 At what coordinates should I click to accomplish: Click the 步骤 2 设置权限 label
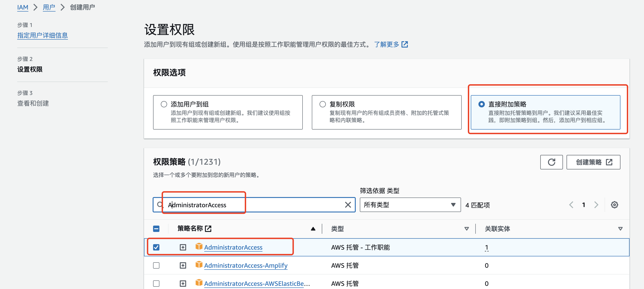pos(30,64)
